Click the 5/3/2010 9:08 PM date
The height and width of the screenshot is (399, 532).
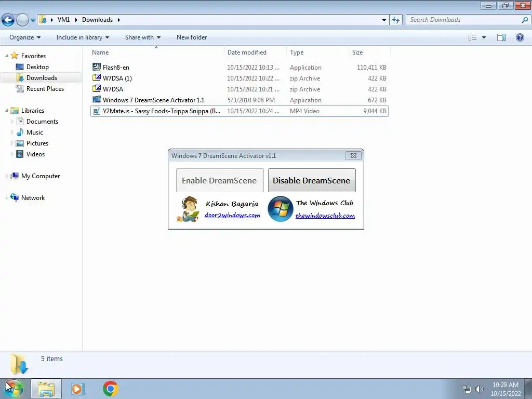pyautogui.click(x=251, y=100)
